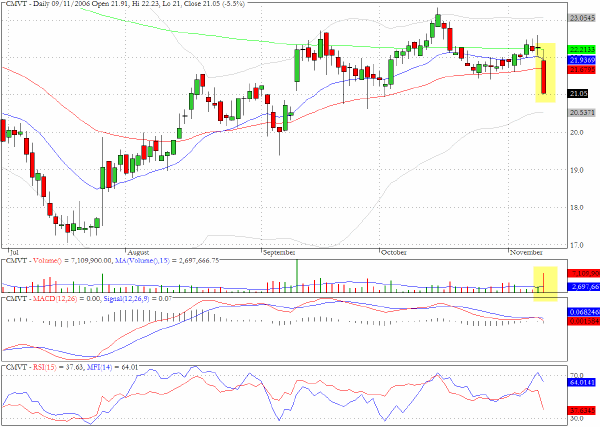Click the blue 64.0141 MFI value label
This screenshot has width=600, height=427.
[582, 383]
